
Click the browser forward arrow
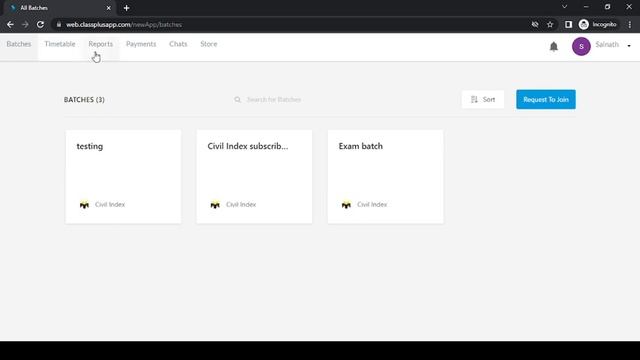click(25, 24)
